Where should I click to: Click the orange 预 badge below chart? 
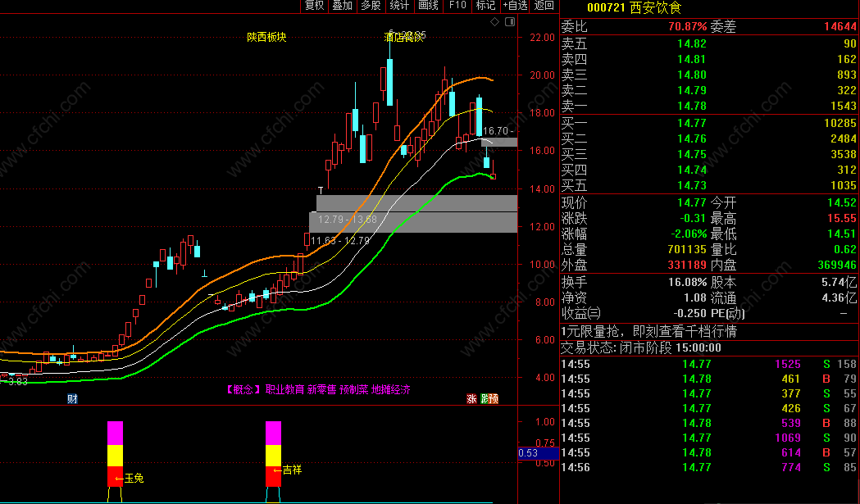point(494,399)
